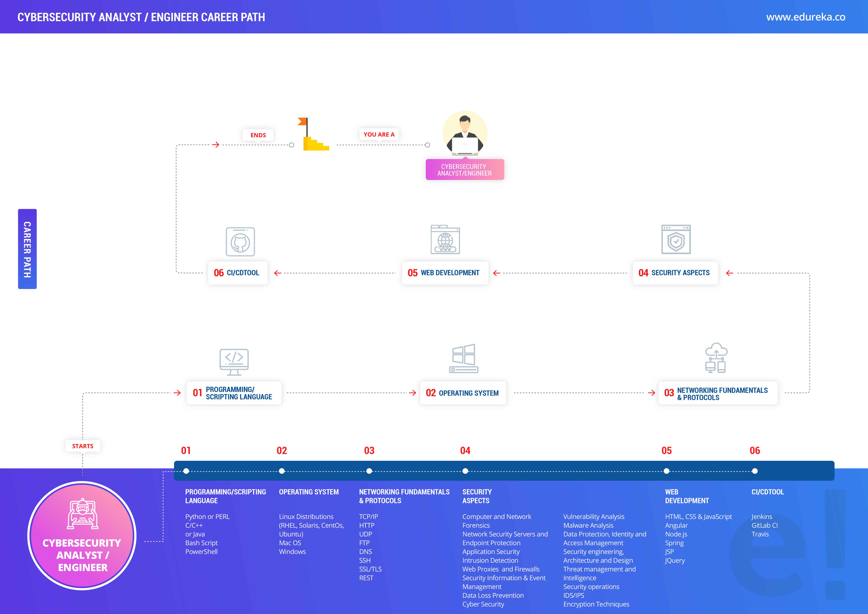
Task: Select the 02 Operating System box
Action: pyautogui.click(x=463, y=393)
